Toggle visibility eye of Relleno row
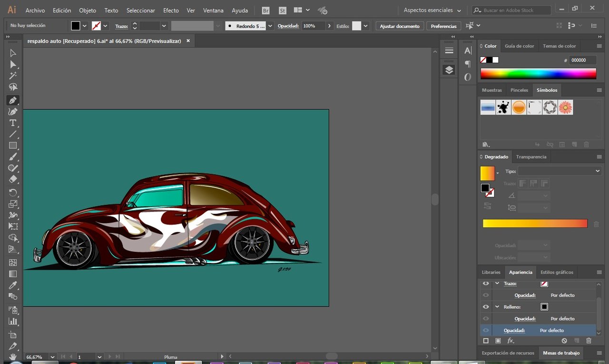 pyautogui.click(x=486, y=307)
